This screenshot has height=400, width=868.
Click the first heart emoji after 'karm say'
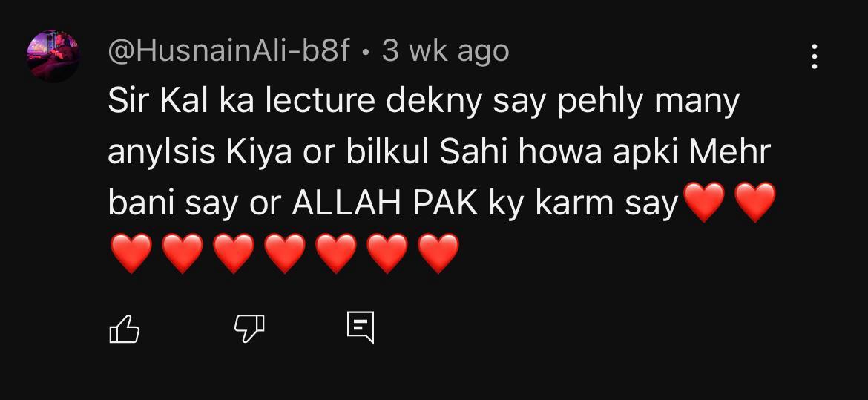(x=704, y=203)
